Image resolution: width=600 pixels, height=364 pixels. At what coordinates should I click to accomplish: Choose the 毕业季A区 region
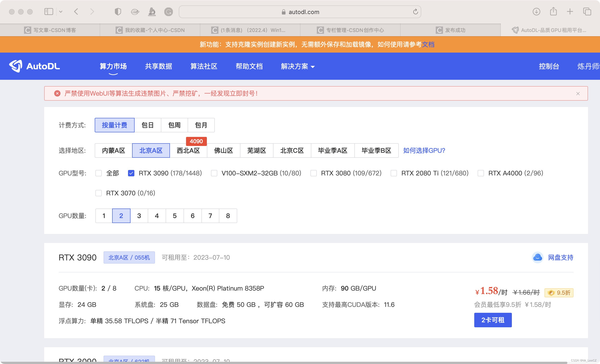coord(333,150)
